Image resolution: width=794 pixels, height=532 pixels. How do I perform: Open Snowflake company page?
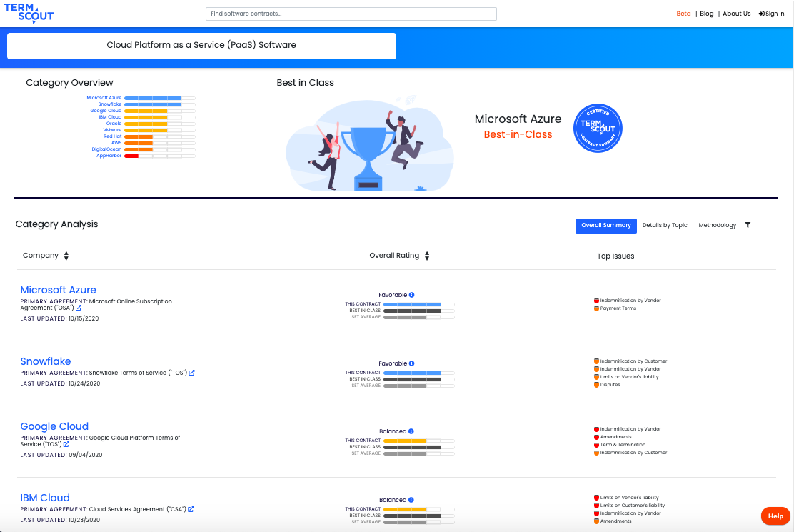click(x=46, y=361)
